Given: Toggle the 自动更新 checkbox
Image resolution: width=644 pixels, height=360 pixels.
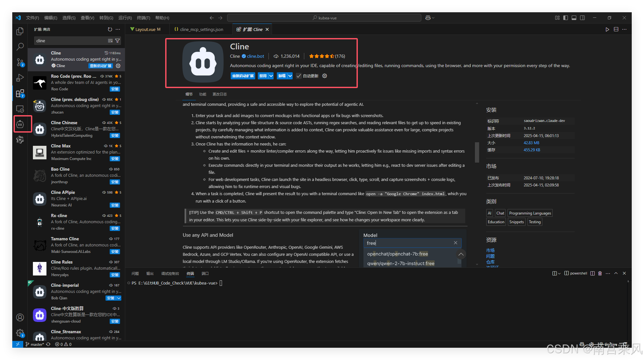Looking at the screenshot, I should click(x=299, y=76).
